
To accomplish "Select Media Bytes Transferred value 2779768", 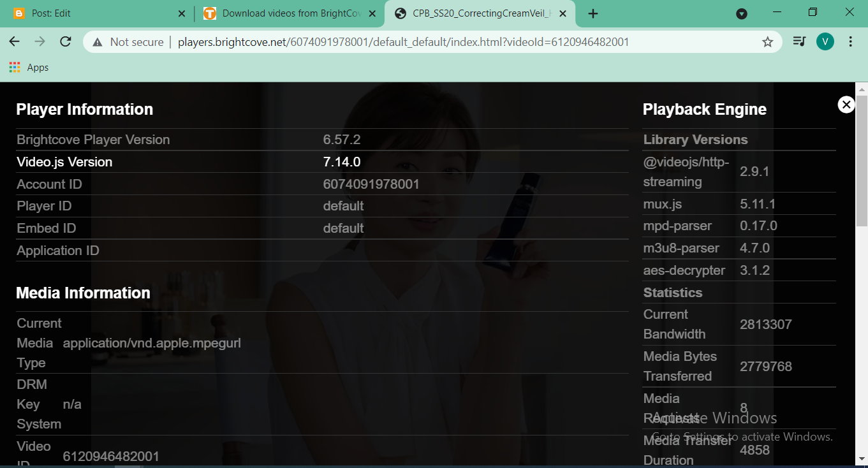I will [x=765, y=367].
